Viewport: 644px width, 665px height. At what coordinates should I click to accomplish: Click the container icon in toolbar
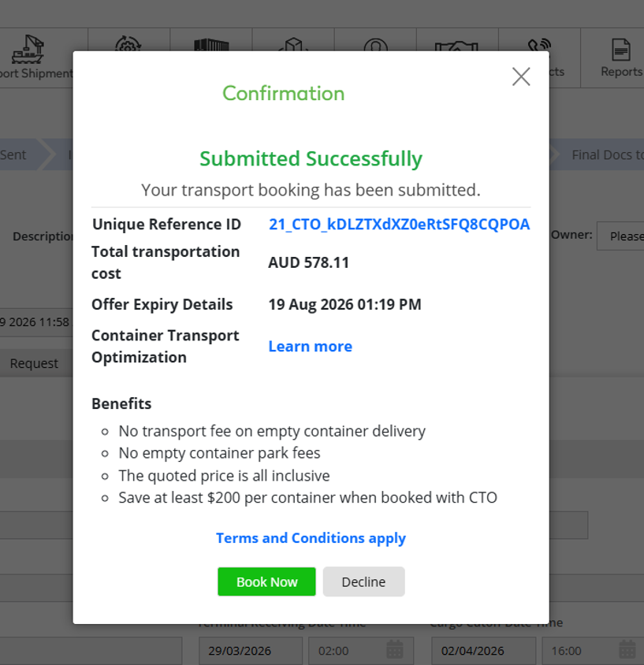pyautogui.click(x=211, y=45)
